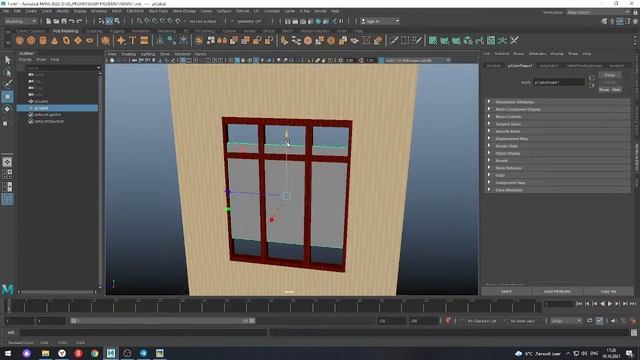Viewport: 640px width, 360px height.
Task: Activate the Rotate tool in the toolbox
Action: pyautogui.click(x=7, y=109)
